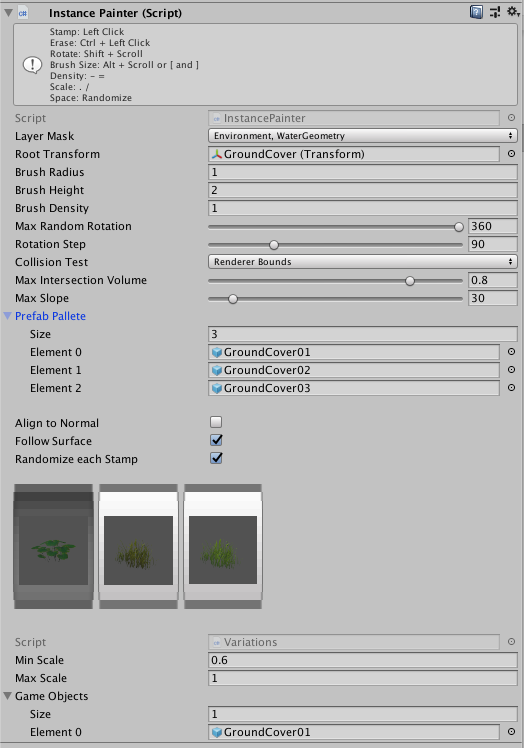
Task: Open object picker for Root Transform field
Action: (511, 154)
